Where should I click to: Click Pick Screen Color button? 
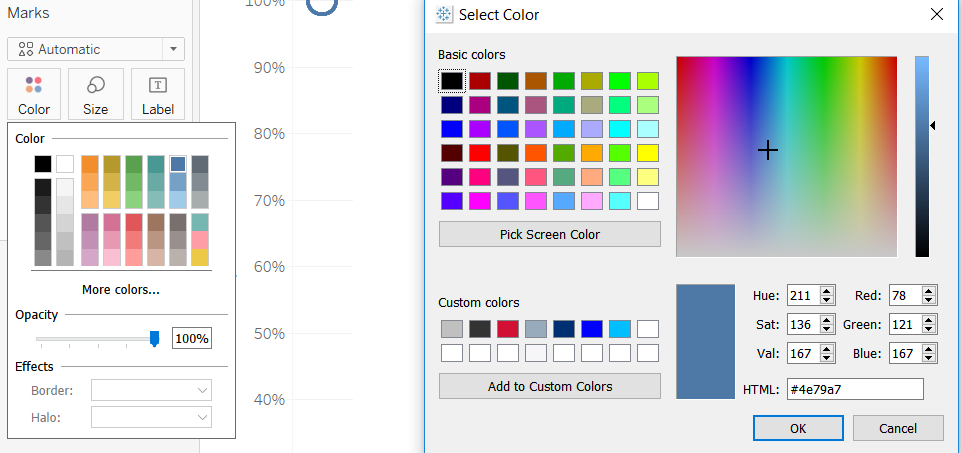(550, 234)
